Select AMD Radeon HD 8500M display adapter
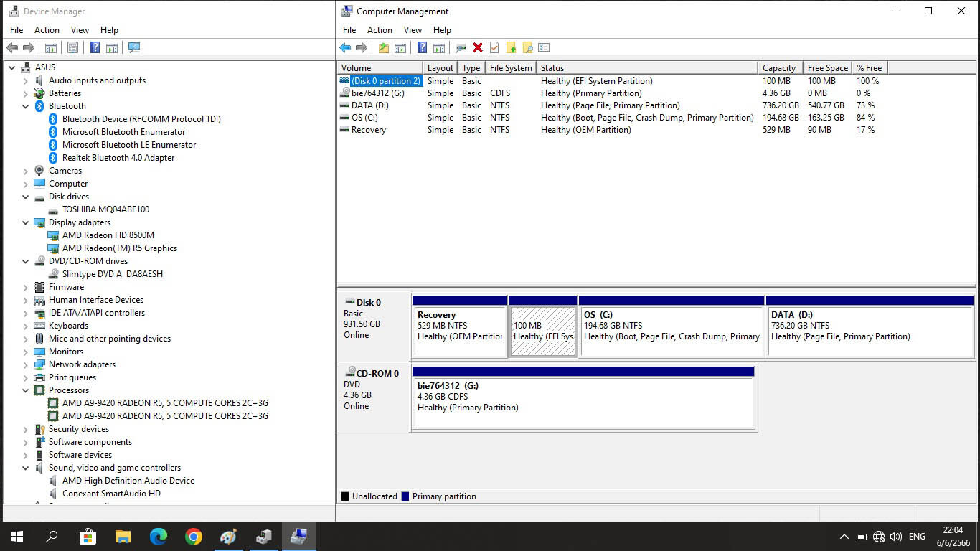The height and width of the screenshot is (551, 980). click(108, 235)
